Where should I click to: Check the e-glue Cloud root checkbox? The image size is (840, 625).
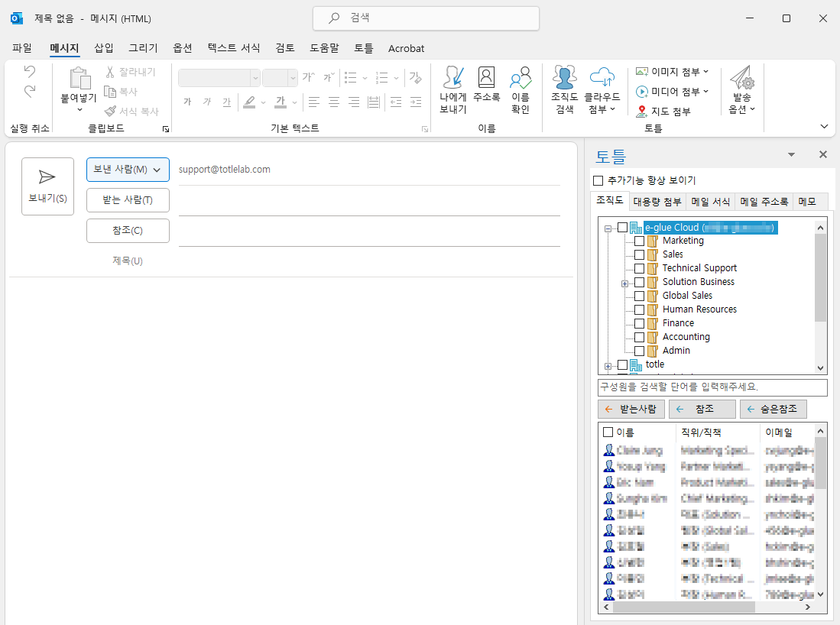click(622, 228)
